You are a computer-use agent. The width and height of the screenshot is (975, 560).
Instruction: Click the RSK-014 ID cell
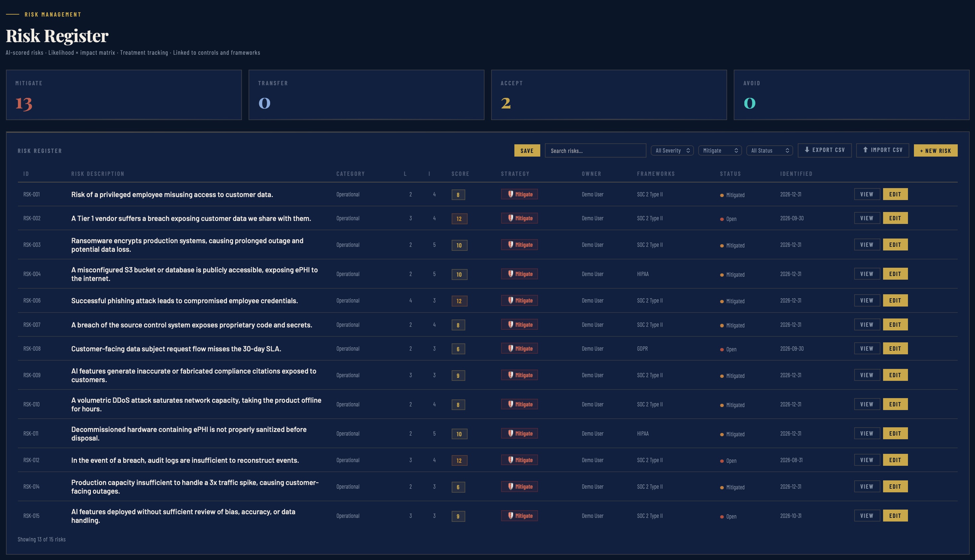pos(32,487)
